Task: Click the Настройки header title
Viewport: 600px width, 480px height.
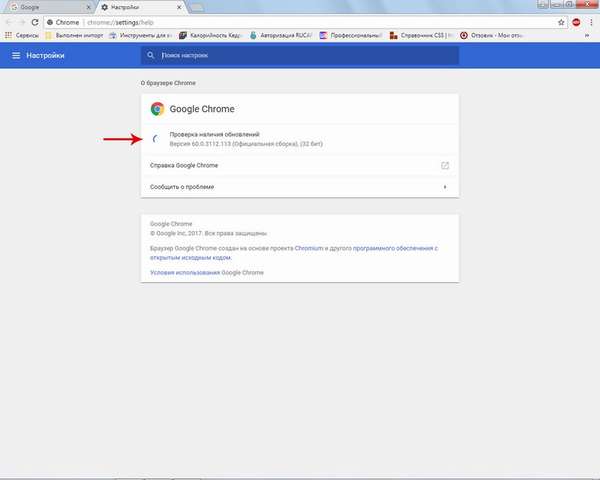Action: 45,56
